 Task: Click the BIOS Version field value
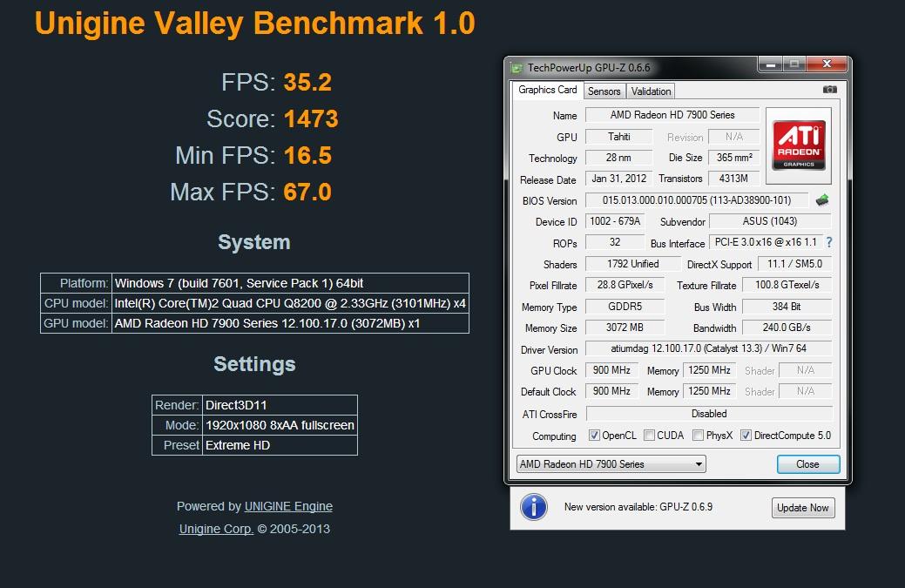tap(697, 200)
